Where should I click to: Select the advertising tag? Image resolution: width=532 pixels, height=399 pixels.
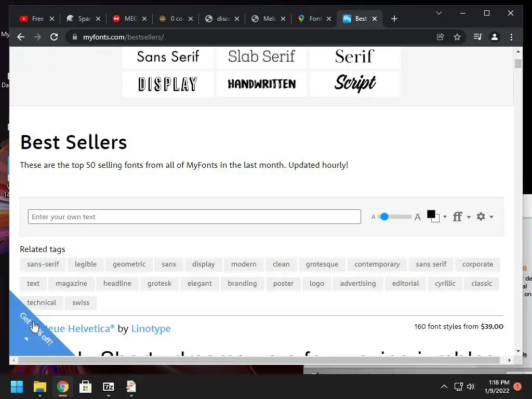358,283
